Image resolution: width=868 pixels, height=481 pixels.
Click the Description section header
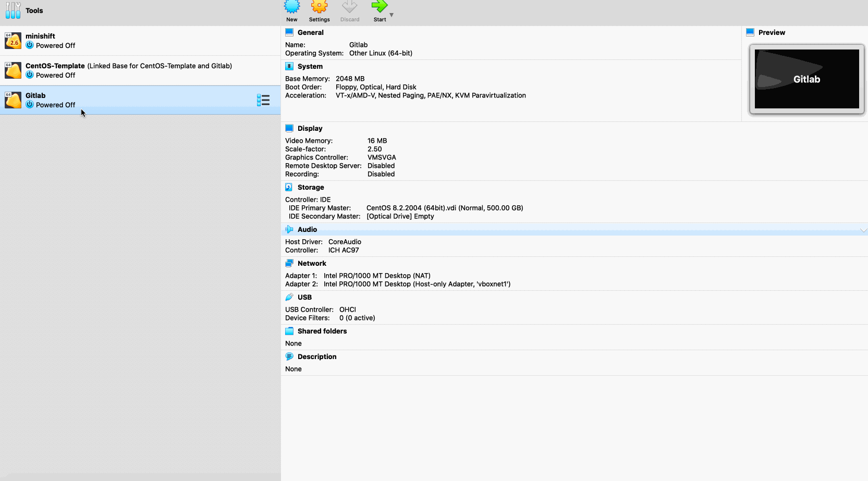(316, 356)
